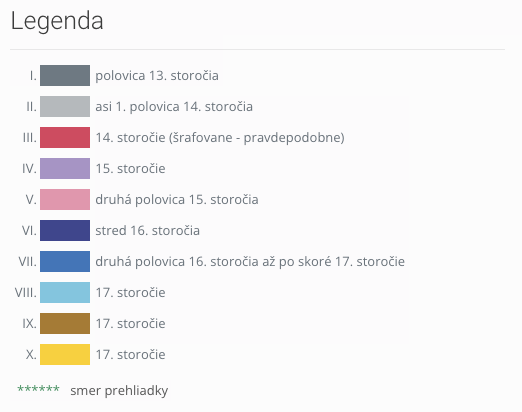
Task: Select the yellow swatch for item X
Action: (x=65, y=354)
